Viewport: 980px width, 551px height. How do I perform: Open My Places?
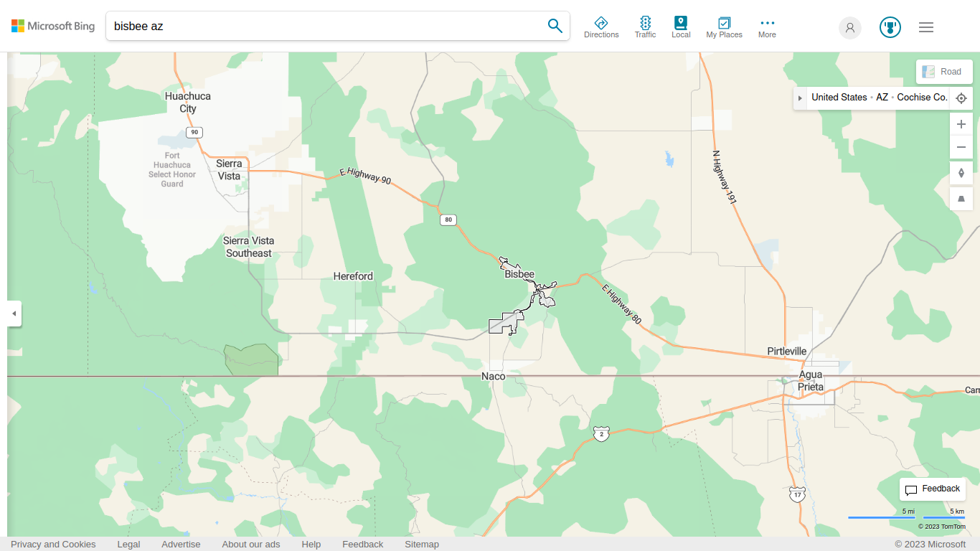pyautogui.click(x=724, y=27)
